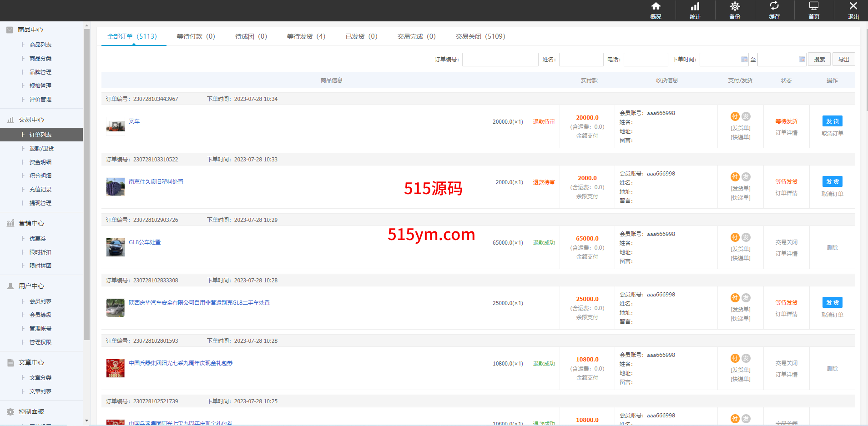The height and width of the screenshot is (426, 868).
Task: Collapse the 交易中心 sidebar section
Action: (31, 120)
